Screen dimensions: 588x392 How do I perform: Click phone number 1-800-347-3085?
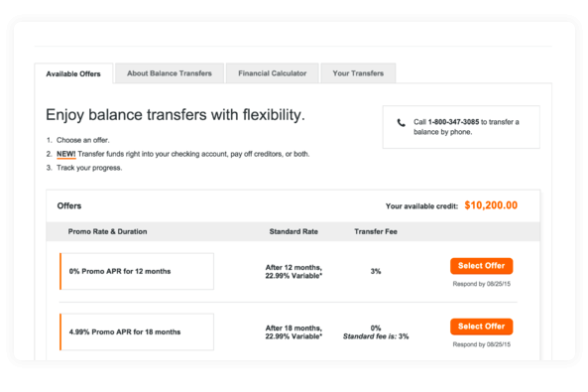[453, 122]
